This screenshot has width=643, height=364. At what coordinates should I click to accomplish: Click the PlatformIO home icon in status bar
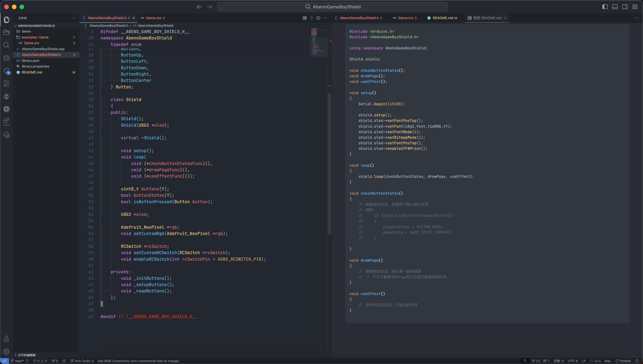click(x=64, y=361)
